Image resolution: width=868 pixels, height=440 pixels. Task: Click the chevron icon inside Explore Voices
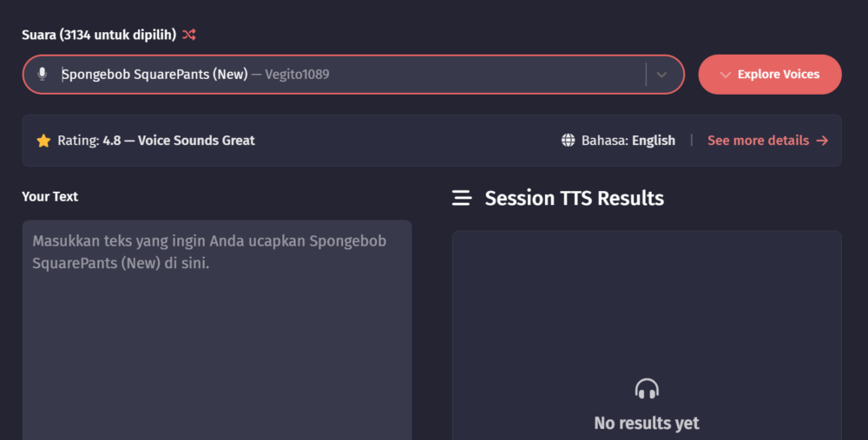(726, 75)
